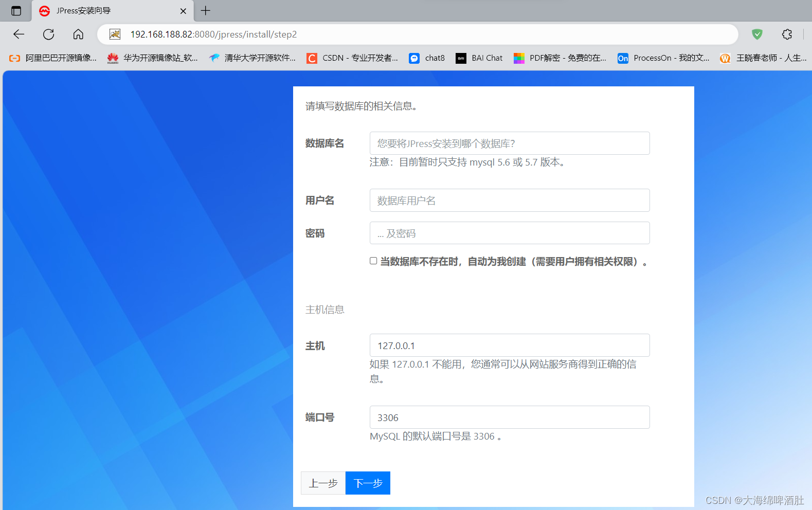Click the text 请填写数据库的相关信息。
Viewport: 812px width, 510px height.
coord(363,106)
